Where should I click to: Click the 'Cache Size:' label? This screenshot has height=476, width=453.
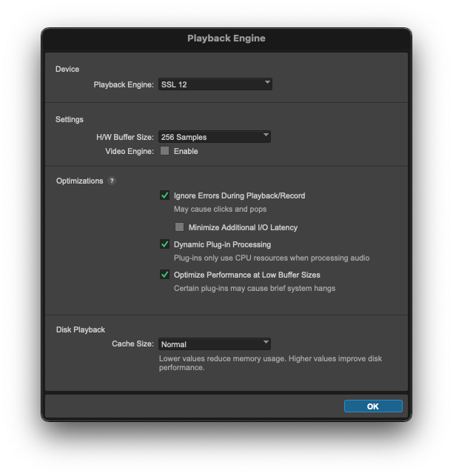pos(132,343)
